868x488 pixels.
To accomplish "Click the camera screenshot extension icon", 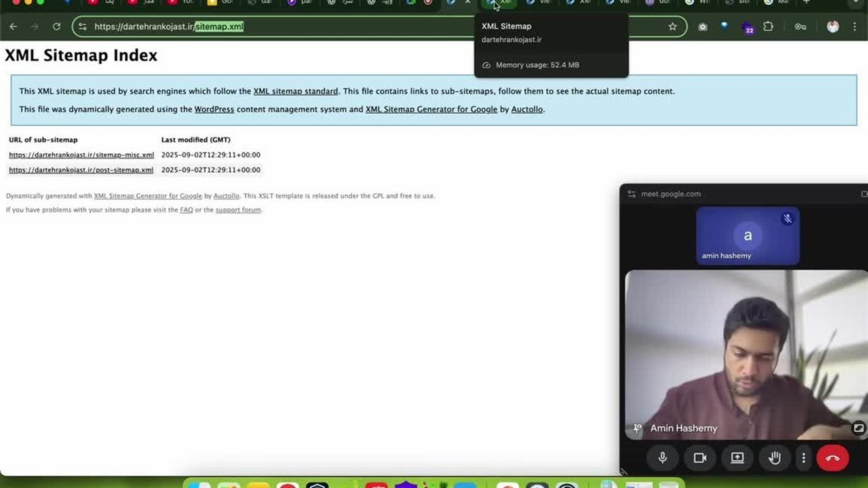I will click(x=703, y=26).
